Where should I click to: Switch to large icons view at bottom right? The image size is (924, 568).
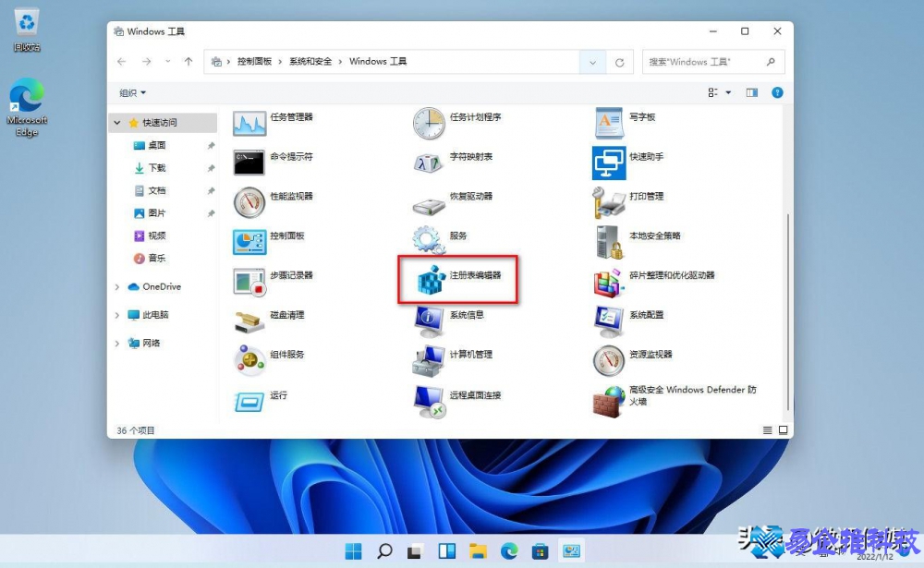click(x=782, y=429)
